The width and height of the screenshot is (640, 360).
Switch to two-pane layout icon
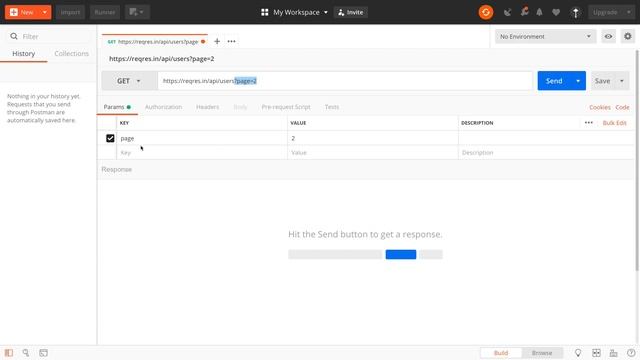tap(596, 353)
